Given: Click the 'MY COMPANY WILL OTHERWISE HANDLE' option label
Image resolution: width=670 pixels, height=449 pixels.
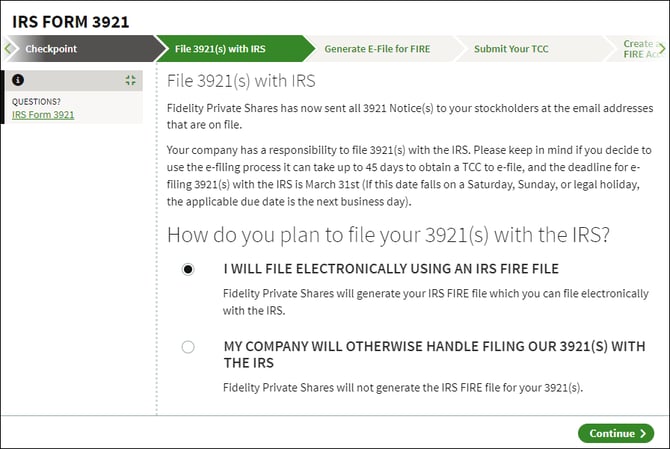Looking at the screenshot, I should pos(435,355).
